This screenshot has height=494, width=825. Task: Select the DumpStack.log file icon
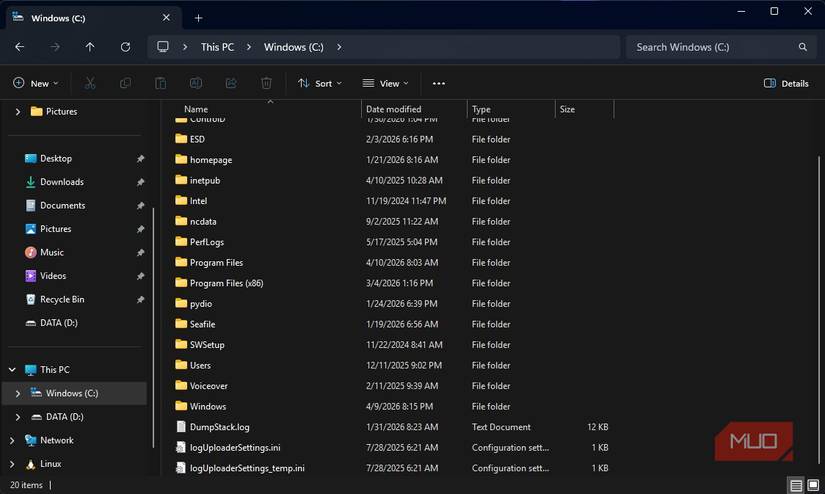[x=181, y=427]
